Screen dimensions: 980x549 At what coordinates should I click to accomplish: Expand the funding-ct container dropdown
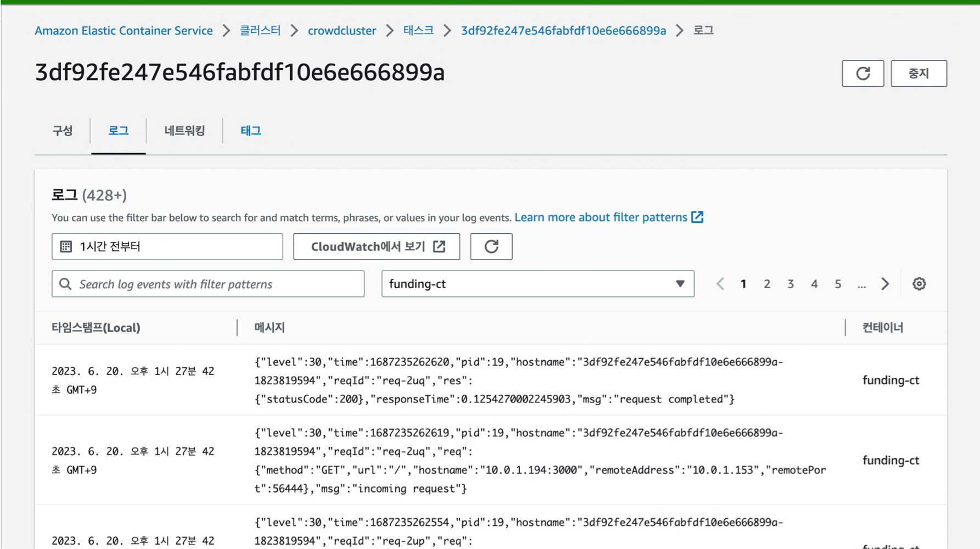538,284
